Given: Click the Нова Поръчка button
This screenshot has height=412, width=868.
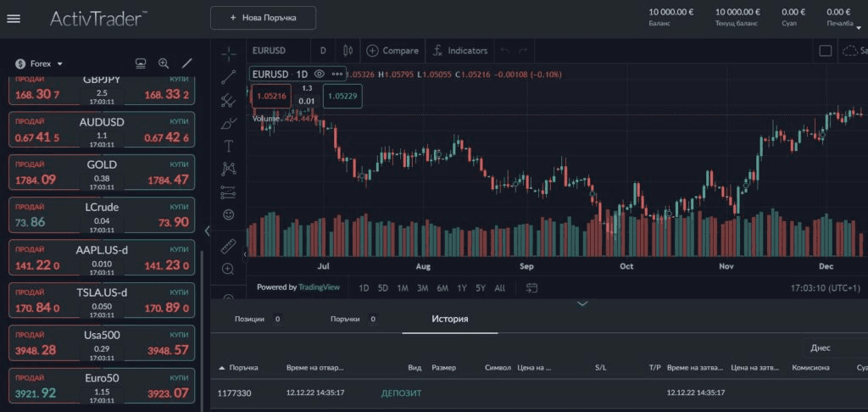Looking at the screenshot, I should point(263,18).
